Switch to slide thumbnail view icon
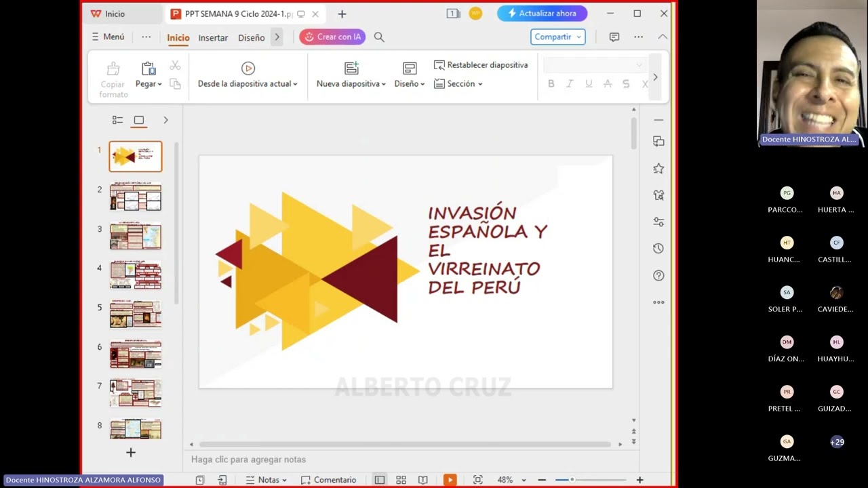Screen dimensions: 868x488 pos(139,120)
